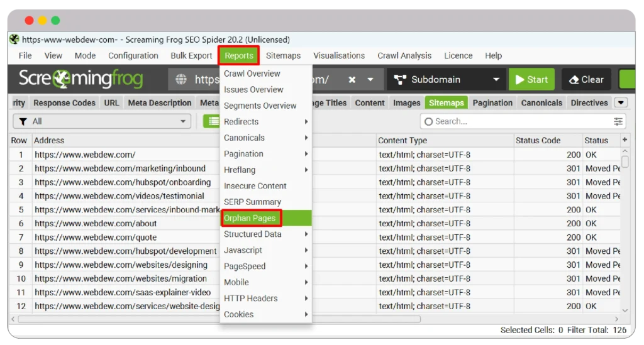The width and height of the screenshot is (644, 345).
Task: Open the Mode menu
Action: click(85, 55)
